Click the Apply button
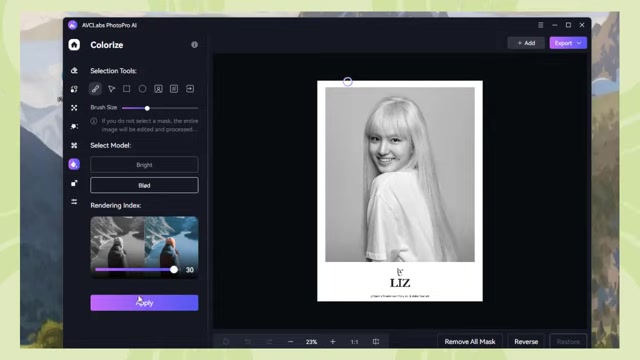This screenshot has height=360, width=640. [144, 303]
